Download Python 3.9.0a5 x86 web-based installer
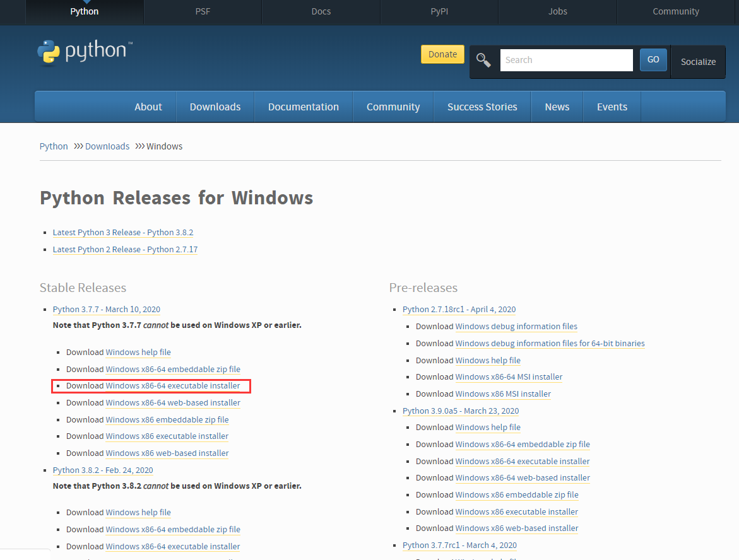 (517, 528)
